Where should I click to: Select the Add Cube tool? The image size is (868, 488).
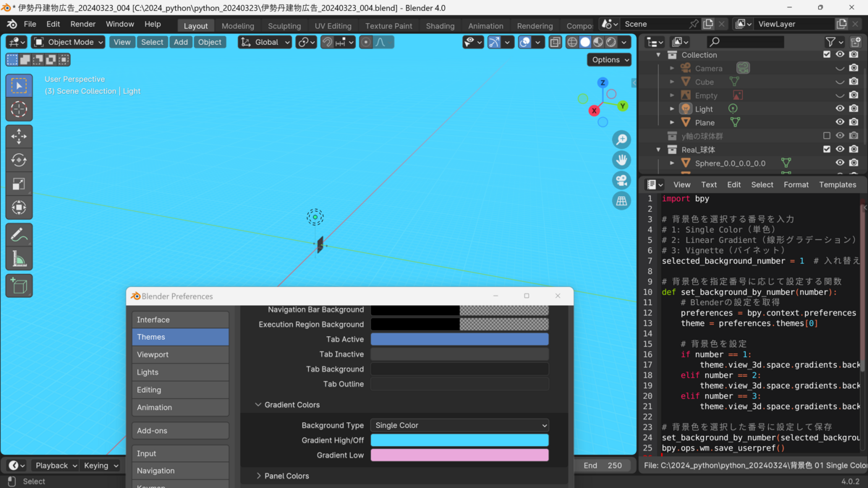19,285
